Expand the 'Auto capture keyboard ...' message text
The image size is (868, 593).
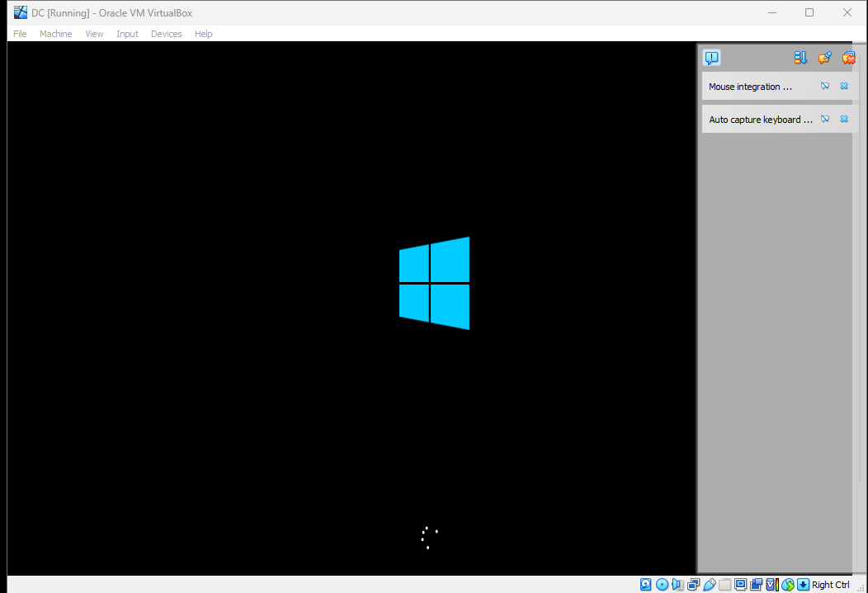tap(761, 120)
